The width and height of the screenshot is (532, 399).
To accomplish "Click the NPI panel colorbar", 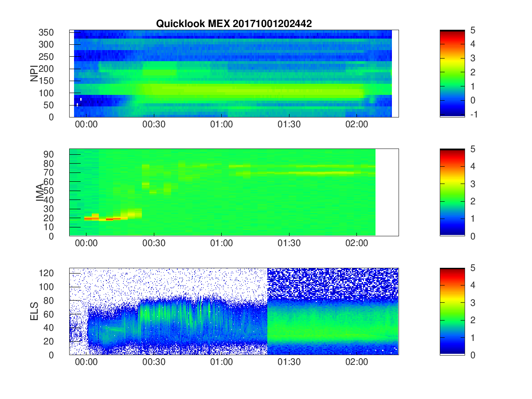I will tap(452, 74).
